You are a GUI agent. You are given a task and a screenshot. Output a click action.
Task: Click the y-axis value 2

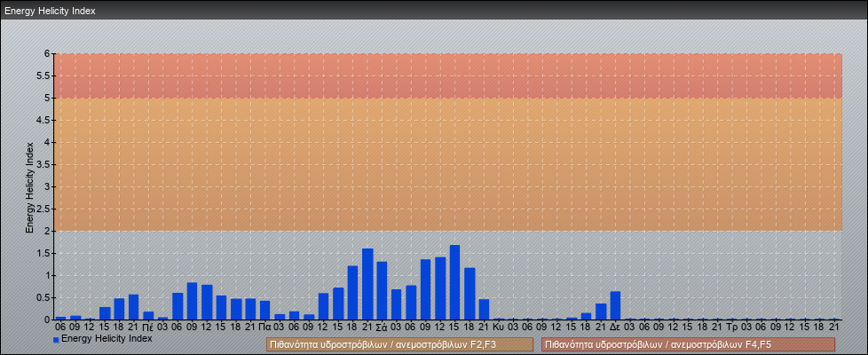coord(48,231)
